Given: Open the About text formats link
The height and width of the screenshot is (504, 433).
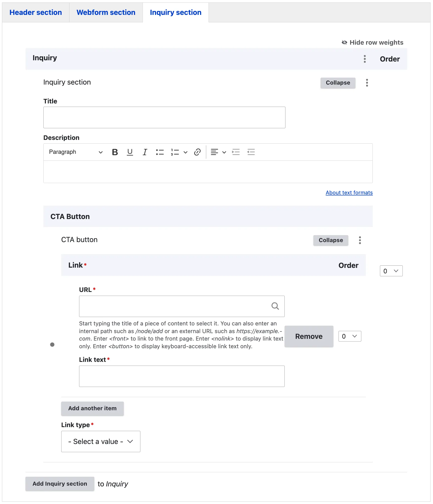Looking at the screenshot, I should click(x=349, y=193).
